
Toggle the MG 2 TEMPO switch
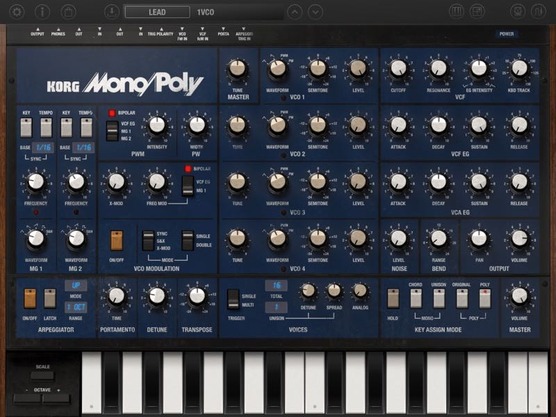pyautogui.click(x=87, y=128)
